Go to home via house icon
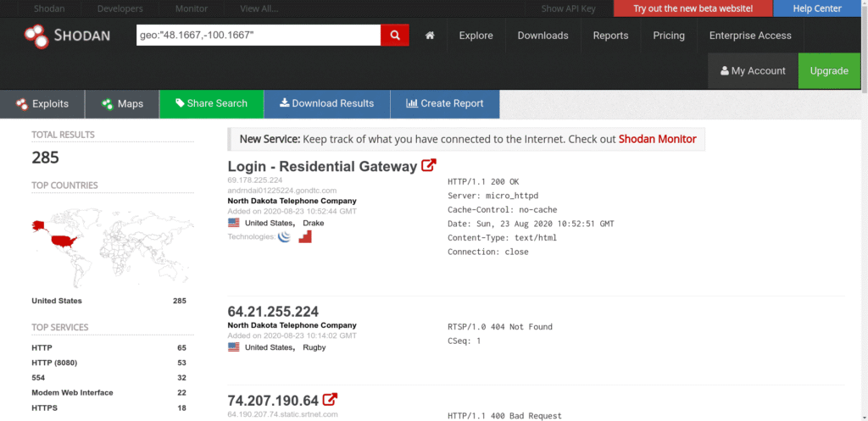Viewport: 868px width, 421px height. click(x=430, y=36)
